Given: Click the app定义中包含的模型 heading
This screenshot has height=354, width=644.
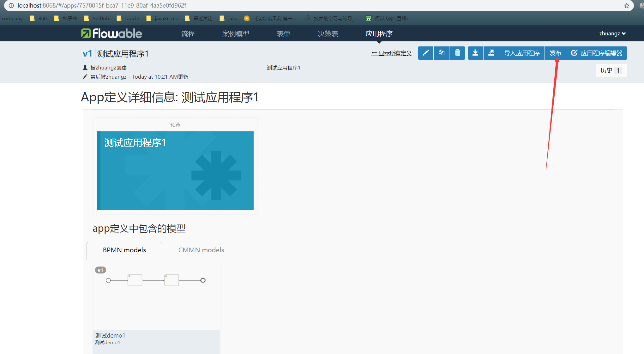Looking at the screenshot, I should (139, 228).
